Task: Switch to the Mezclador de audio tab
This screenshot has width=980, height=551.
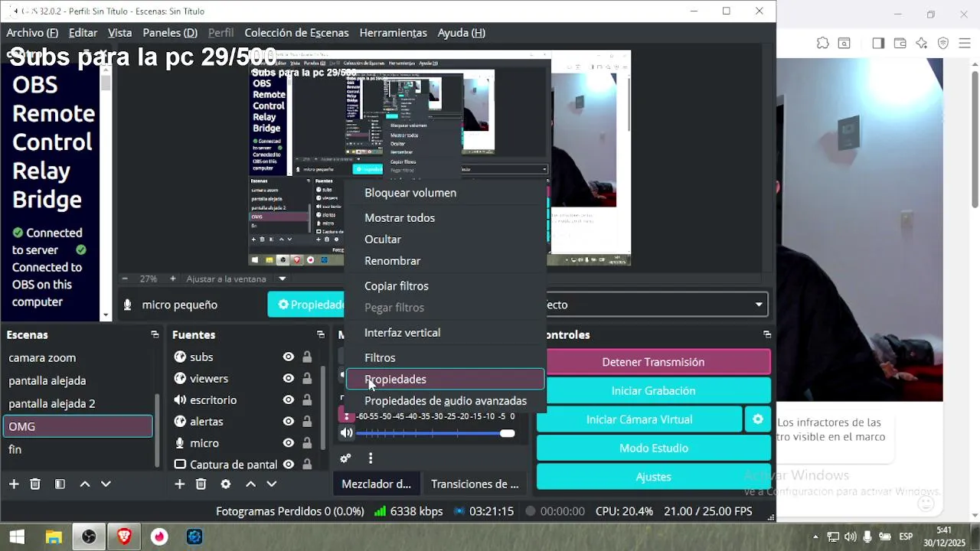Action: pos(376,484)
